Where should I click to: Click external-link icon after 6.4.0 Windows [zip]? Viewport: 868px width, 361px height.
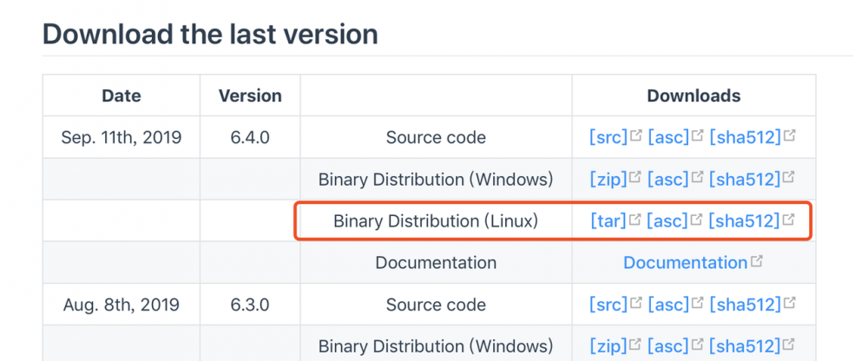pos(635,178)
